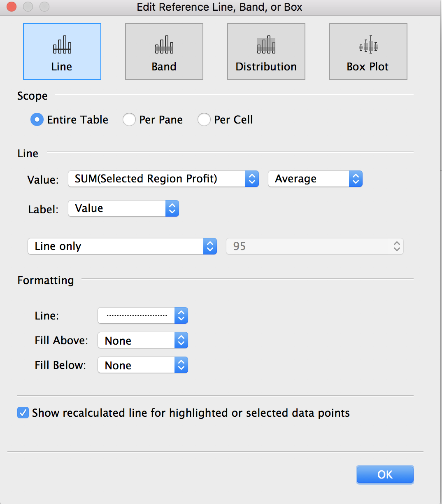
Task: Close the dialog with red button
Action: click(x=12, y=7)
